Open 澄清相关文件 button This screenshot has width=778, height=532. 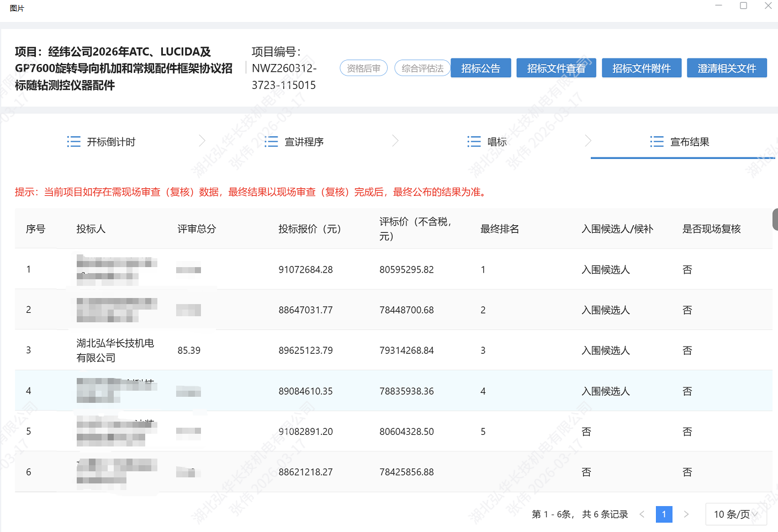[727, 68]
